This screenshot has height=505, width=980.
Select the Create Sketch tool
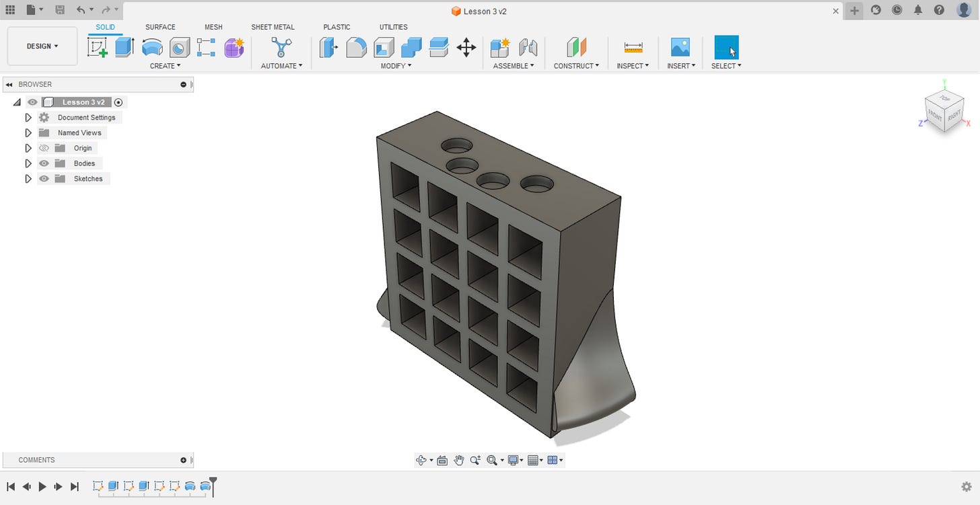point(98,47)
